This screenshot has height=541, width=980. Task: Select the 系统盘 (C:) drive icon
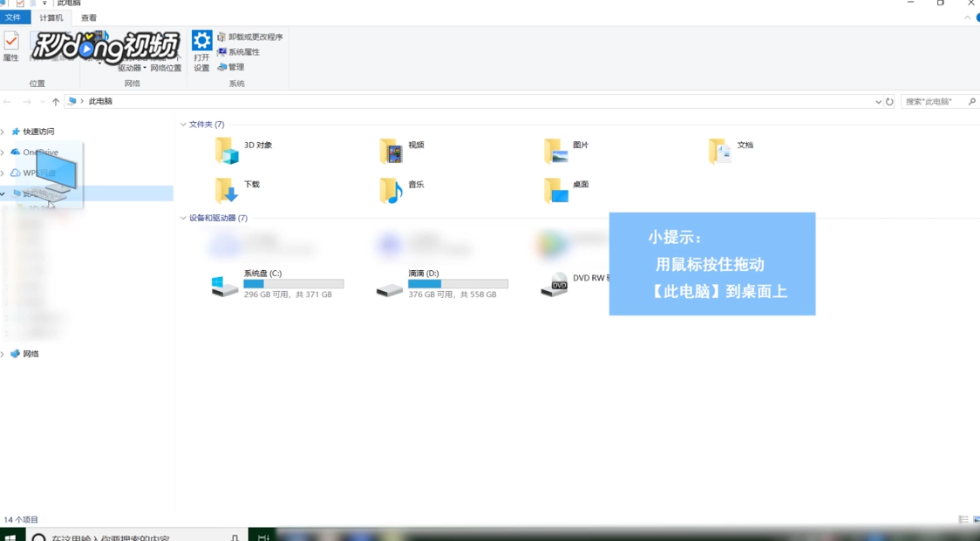[x=224, y=286]
